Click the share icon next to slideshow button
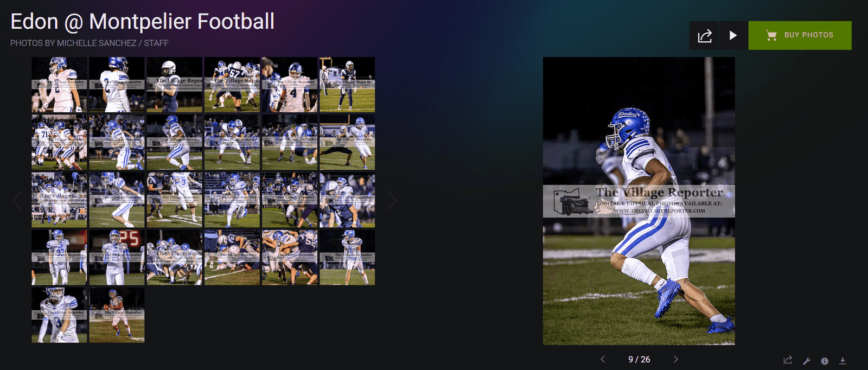Screen dimensions: 868x370 click(x=704, y=35)
